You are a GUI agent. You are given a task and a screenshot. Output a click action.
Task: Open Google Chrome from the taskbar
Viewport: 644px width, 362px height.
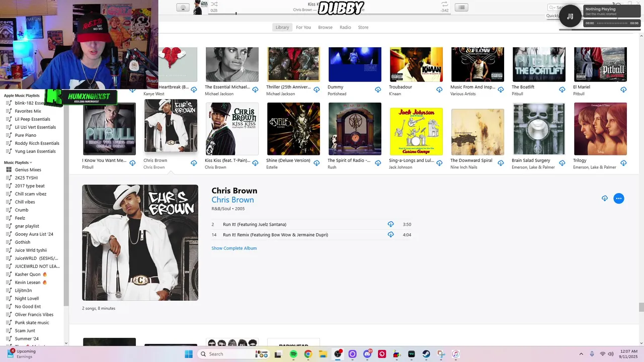pyautogui.click(x=308, y=354)
